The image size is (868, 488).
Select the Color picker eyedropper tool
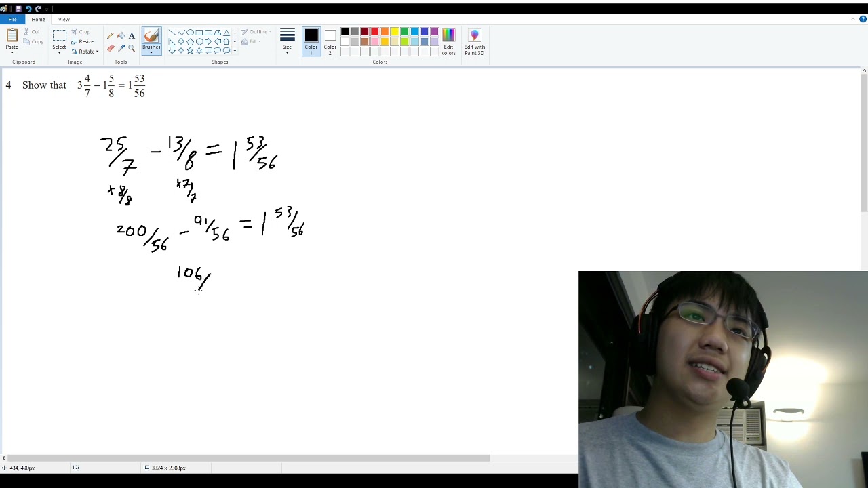click(x=121, y=48)
